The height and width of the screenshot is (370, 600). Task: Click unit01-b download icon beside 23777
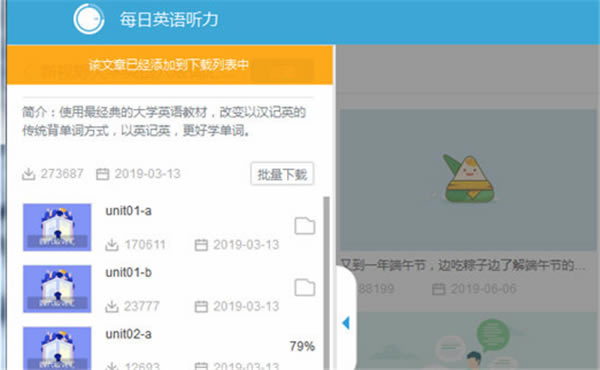[x=112, y=306]
